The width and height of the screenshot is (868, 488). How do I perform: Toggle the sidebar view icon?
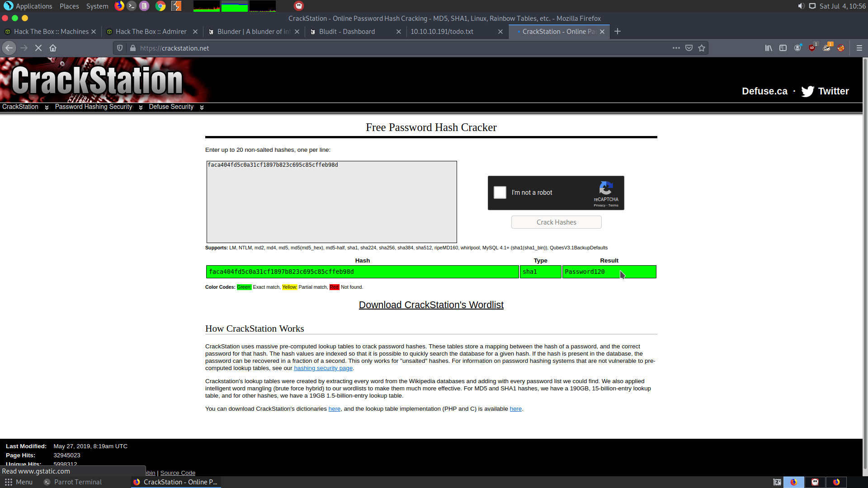[783, 48]
